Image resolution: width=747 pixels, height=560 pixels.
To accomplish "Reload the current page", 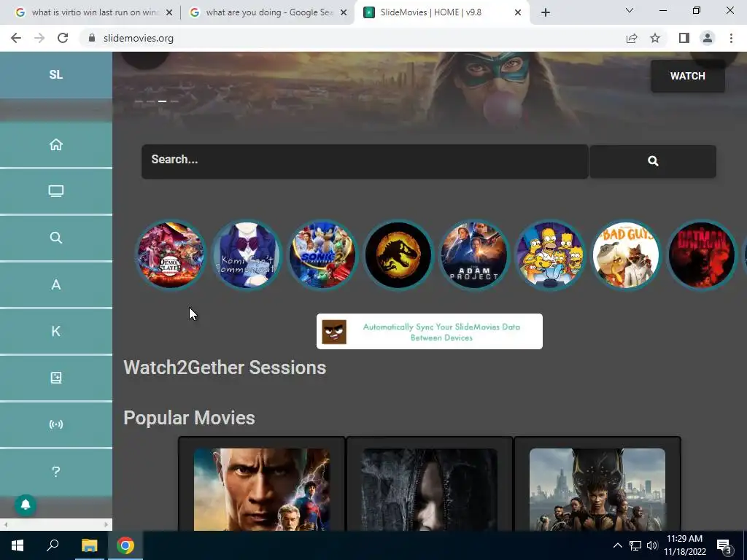I will pyautogui.click(x=63, y=38).
